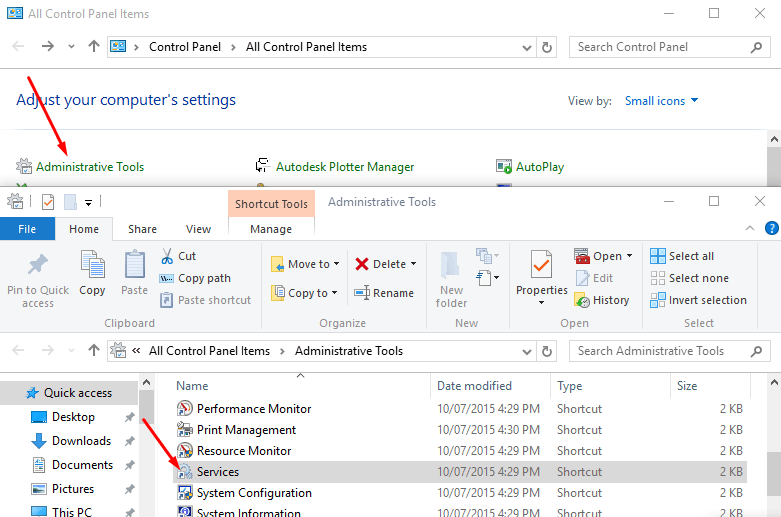The image size is (781, 517).
Task: Expand the Control Panel address bar history dropdown
Action: point(526,48)
